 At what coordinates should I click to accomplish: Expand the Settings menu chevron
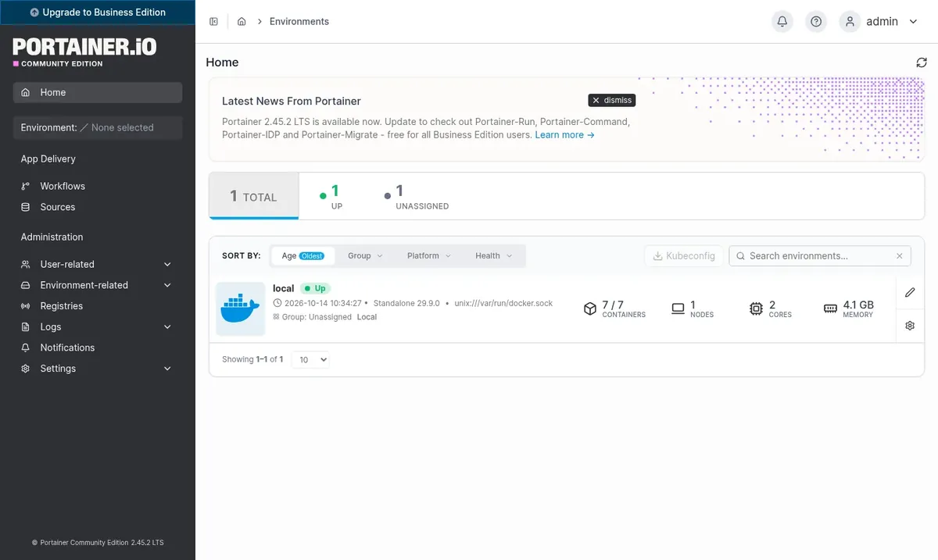[167, 369]
